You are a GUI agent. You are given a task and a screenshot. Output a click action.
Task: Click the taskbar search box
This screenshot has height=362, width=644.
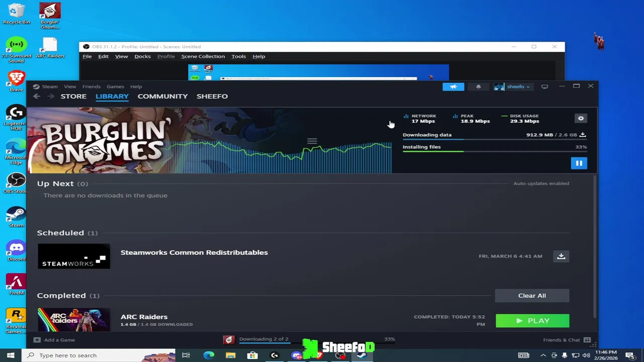(98, 355)
